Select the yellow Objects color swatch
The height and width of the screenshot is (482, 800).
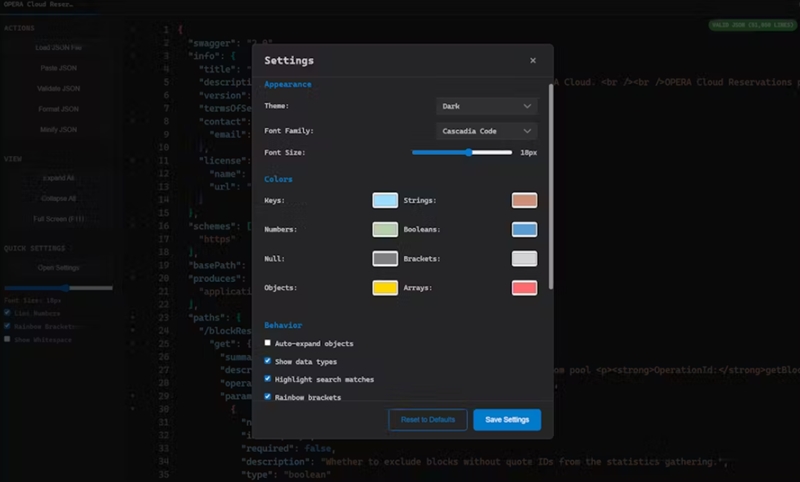pos(385,288)
